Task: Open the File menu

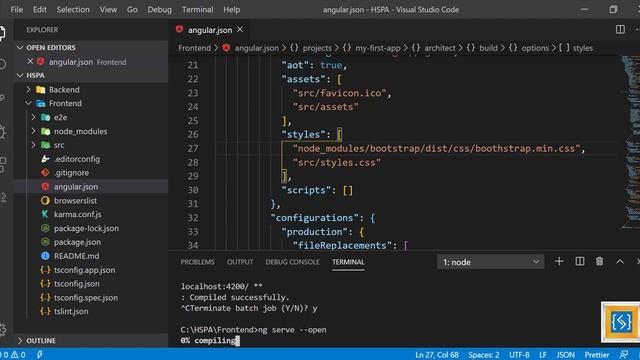Action: tap(17, 9)
